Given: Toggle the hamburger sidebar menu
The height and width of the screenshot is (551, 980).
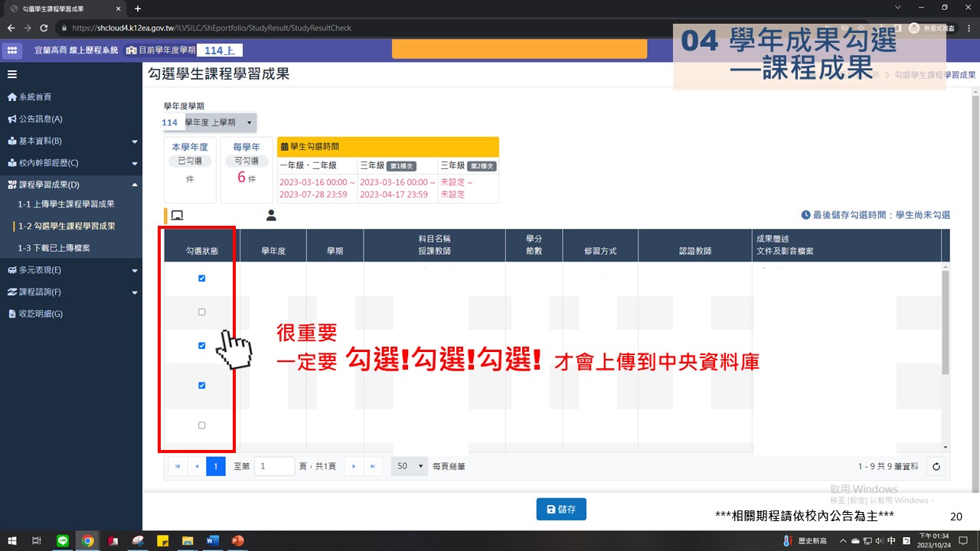Looking at the screenshot, I should click(12, 74).
